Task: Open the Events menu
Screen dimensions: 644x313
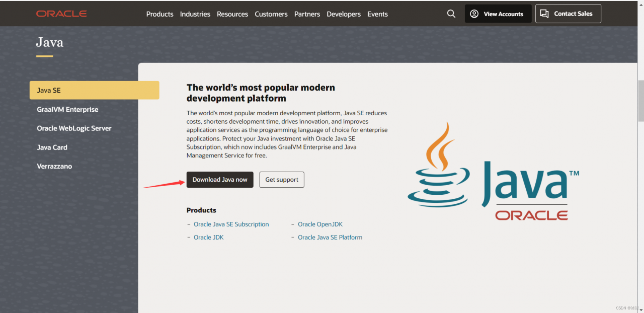Action: [x=377, y=14]
